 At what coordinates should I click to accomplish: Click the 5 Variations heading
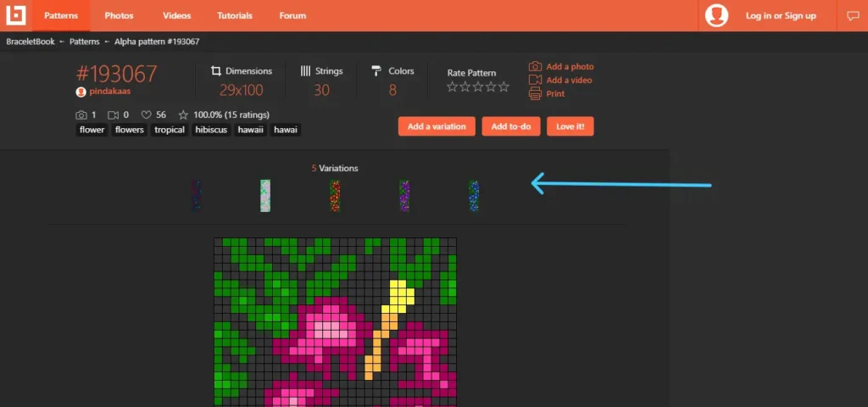pos(335,168)
